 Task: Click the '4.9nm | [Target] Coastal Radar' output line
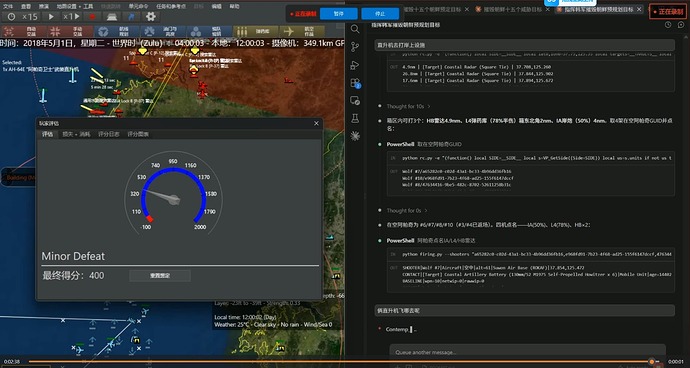coord(477,67)
